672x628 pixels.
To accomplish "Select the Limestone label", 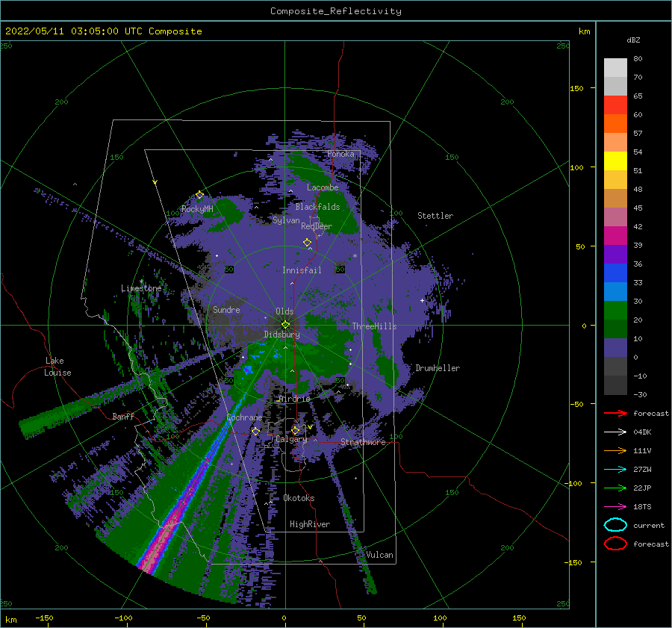I will (x=141, y=288).
